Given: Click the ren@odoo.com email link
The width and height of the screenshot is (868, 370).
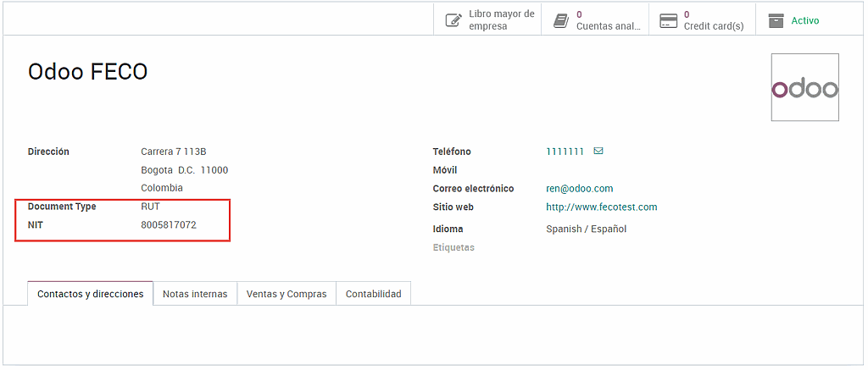Looking at the screenshot, I should click(579, 189).
